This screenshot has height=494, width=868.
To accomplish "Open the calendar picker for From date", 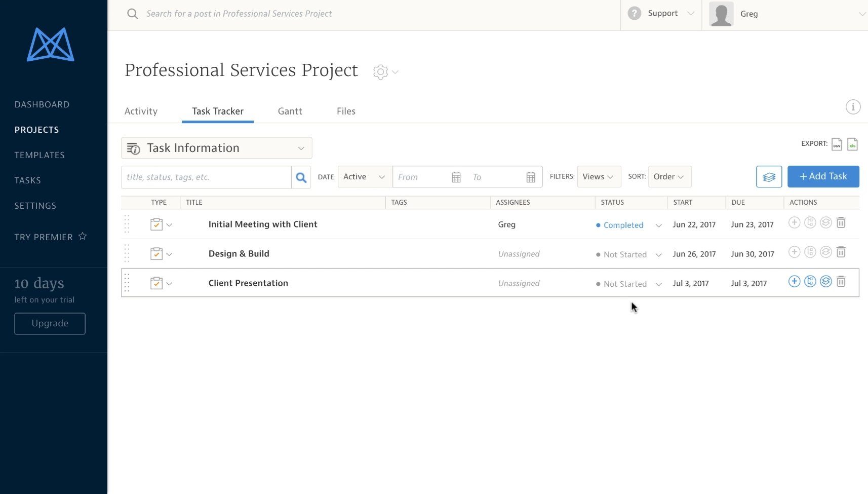I will 455,176.
